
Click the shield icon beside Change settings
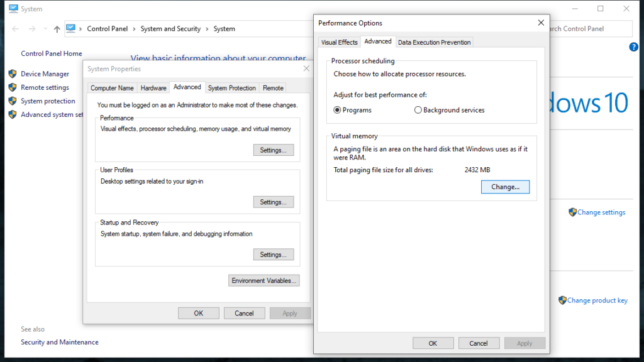[572, 212]
